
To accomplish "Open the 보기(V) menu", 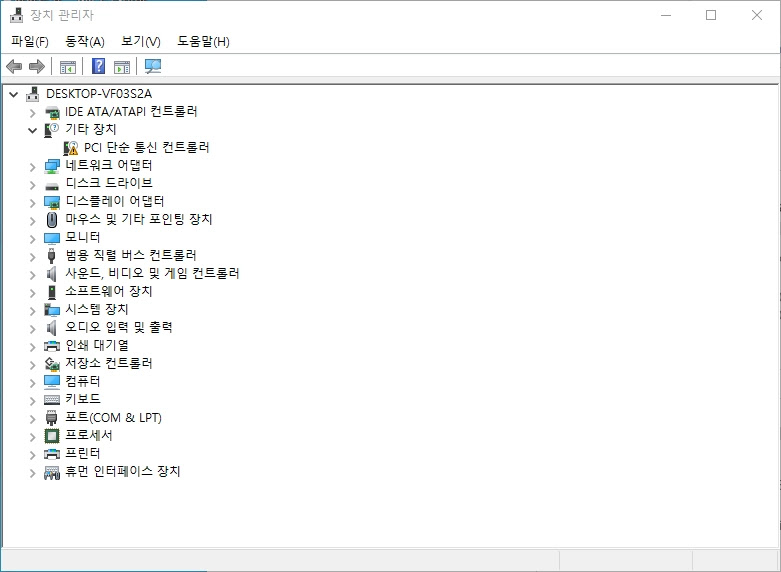I will (x=141, y=41).
